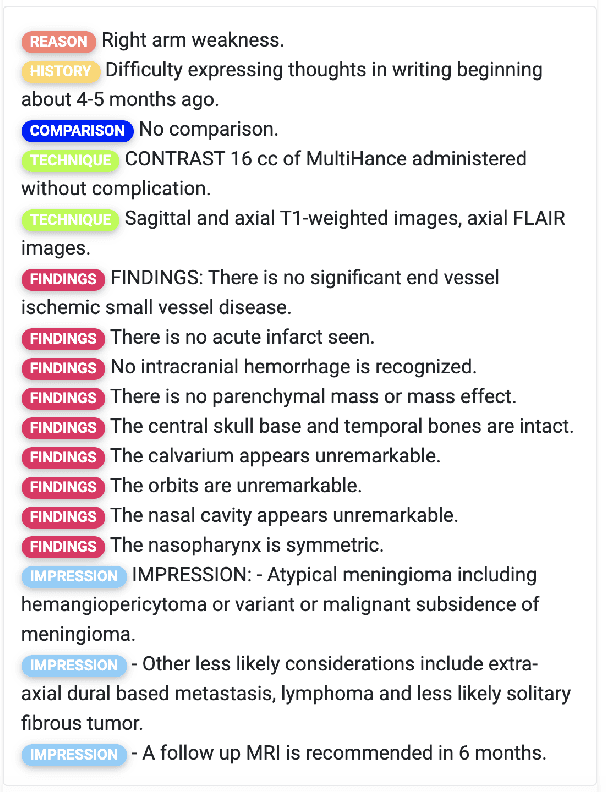Click the FINDINGS tag beside calvarium sentence

pos(63,457)
